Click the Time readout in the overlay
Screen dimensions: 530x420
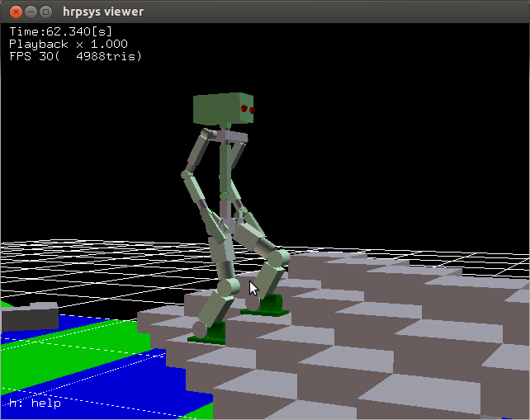[60, 32]
